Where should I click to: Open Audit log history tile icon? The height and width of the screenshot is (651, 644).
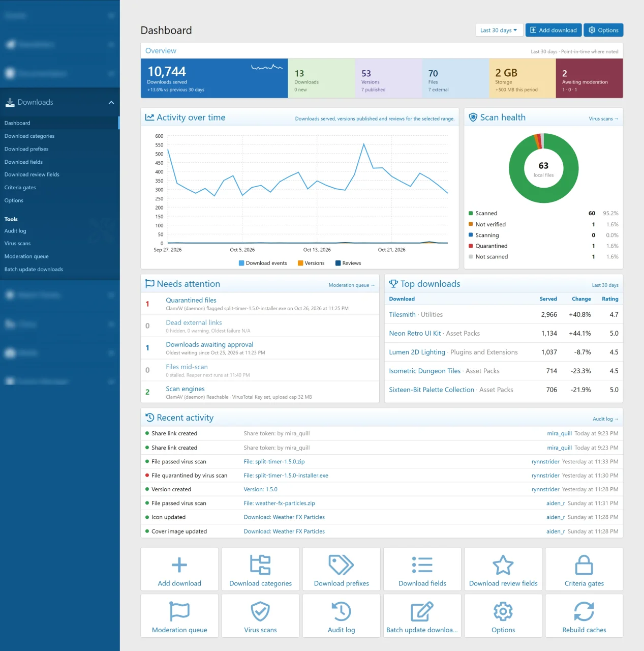(x=341, y=611)
